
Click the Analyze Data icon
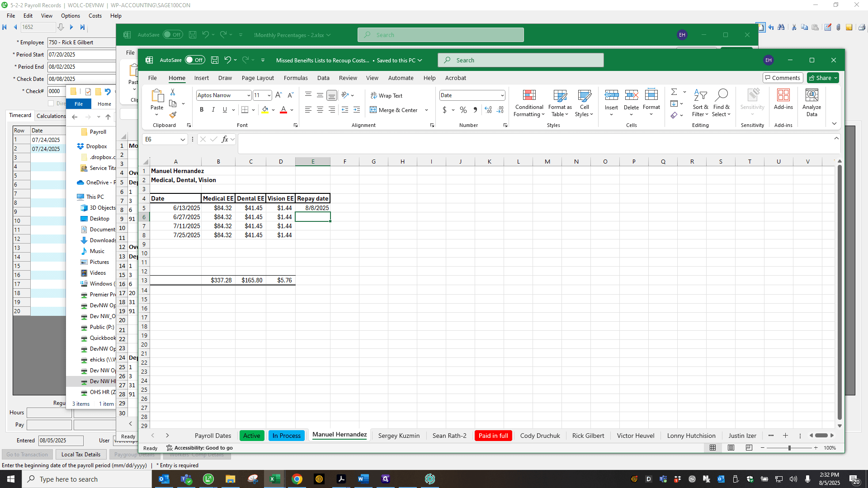[x=812, y=103]
